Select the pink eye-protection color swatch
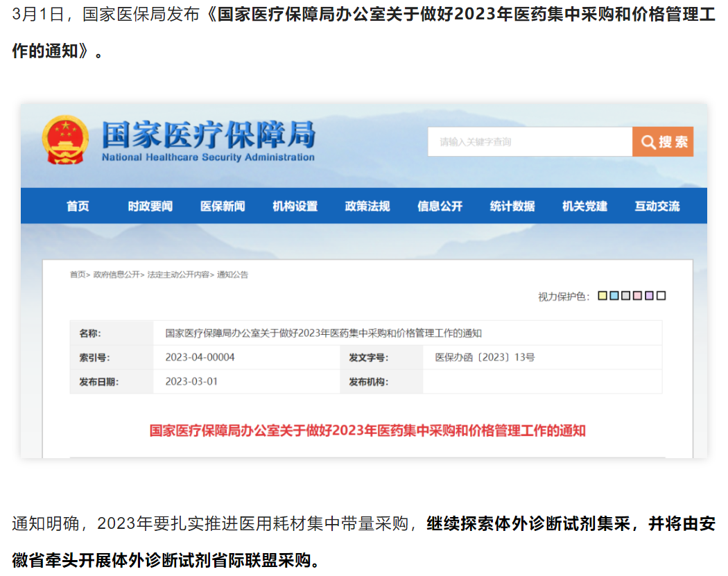Image resolution: width=728 pixels, height=576 pixels. [x=637, y=296]
